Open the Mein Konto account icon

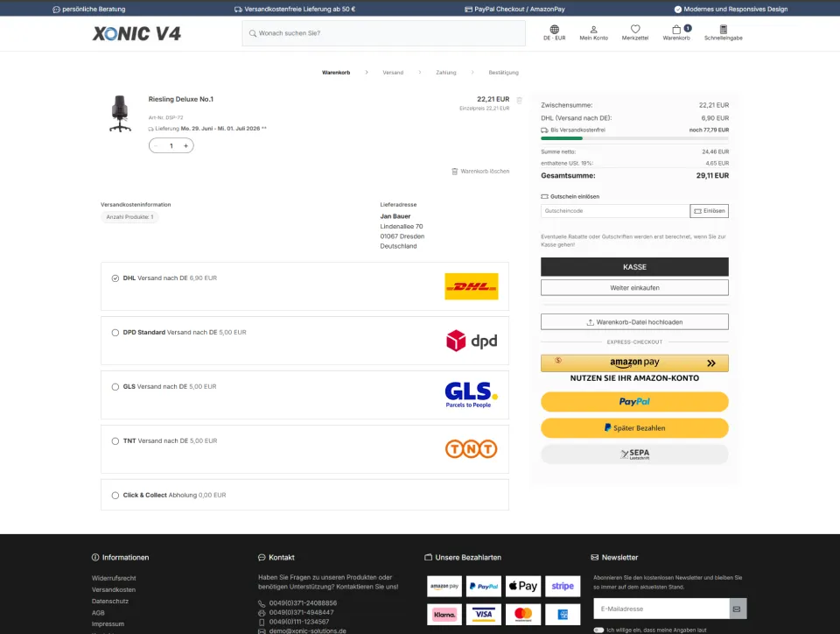tap(593, 32)
